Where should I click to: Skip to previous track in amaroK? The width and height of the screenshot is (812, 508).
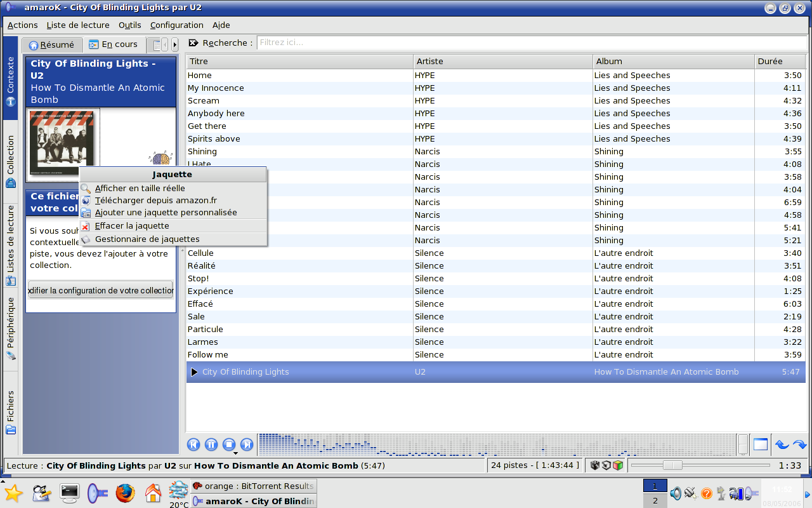(194, 444)
